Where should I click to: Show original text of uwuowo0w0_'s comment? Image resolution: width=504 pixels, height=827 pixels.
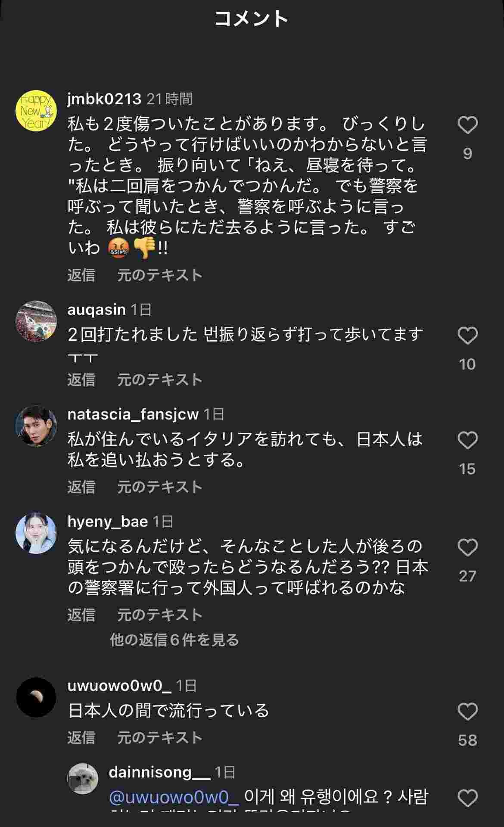click(x=159, y=738)
